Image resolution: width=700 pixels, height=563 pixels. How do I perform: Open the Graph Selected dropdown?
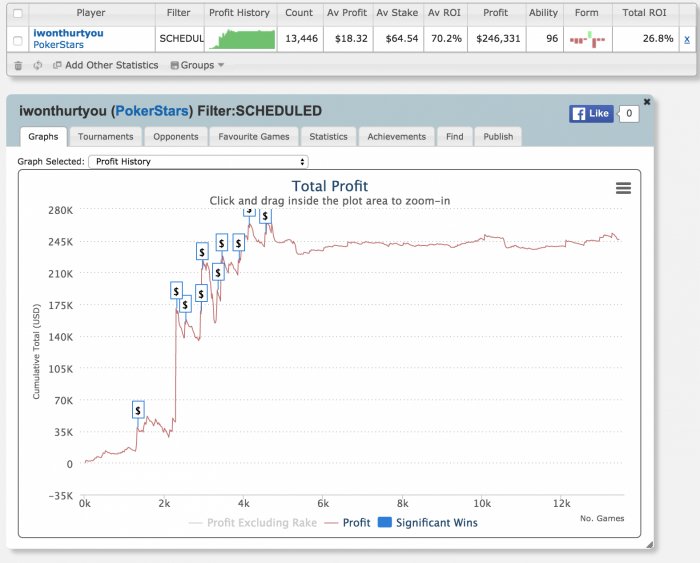coord(198,162)
